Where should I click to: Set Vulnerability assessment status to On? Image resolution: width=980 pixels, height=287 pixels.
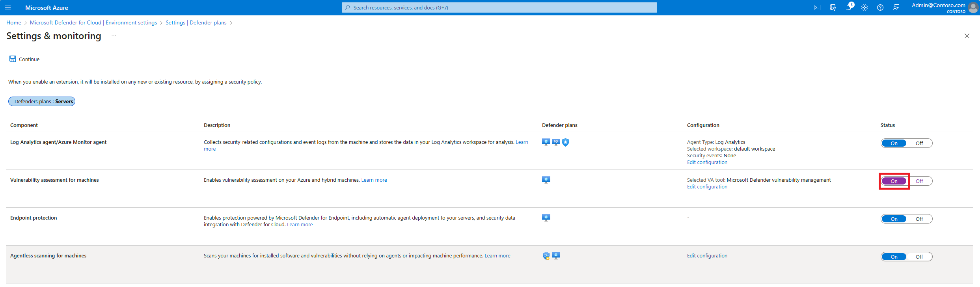click(894, 181)
